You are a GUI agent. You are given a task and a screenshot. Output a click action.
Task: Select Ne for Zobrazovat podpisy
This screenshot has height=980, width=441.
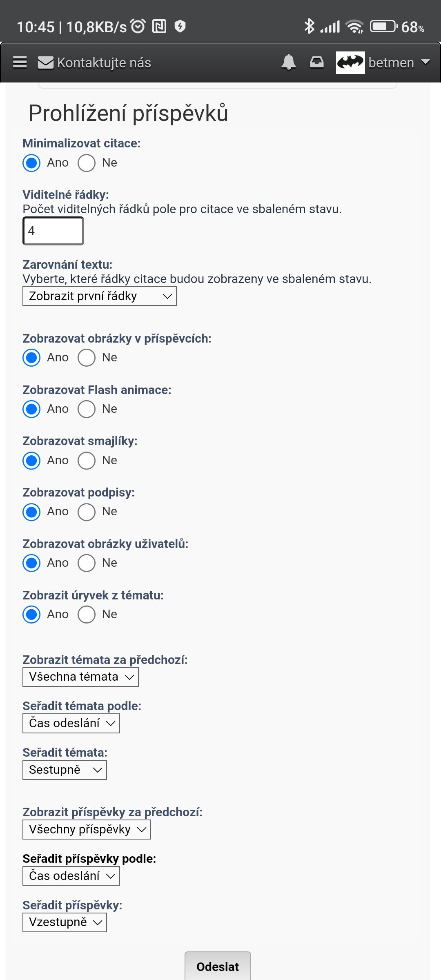(87, 512)
